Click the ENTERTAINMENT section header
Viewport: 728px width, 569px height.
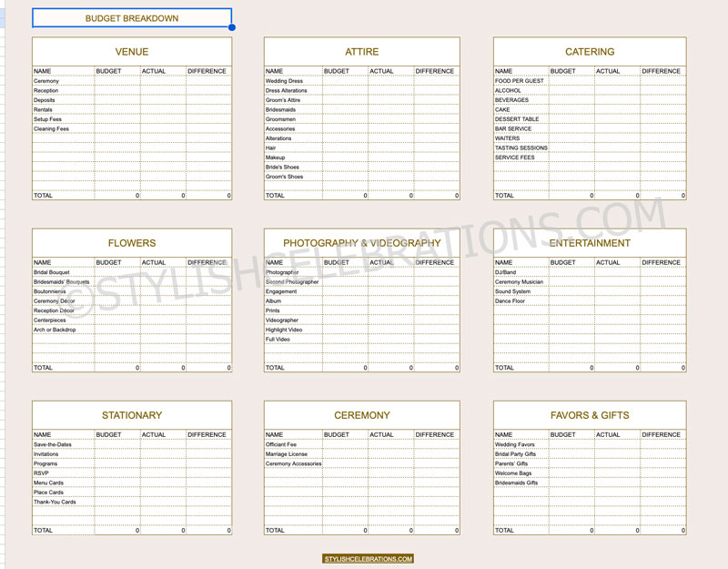(590, 243)
